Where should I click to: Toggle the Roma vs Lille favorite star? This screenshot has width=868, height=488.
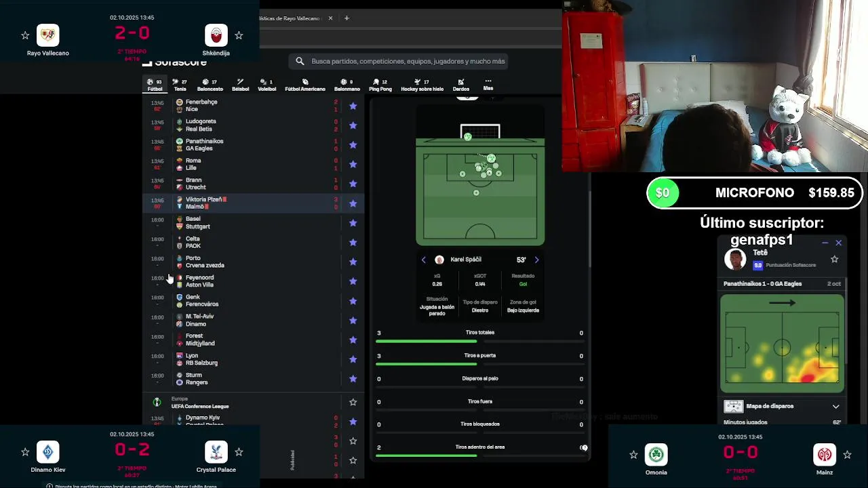353,164
